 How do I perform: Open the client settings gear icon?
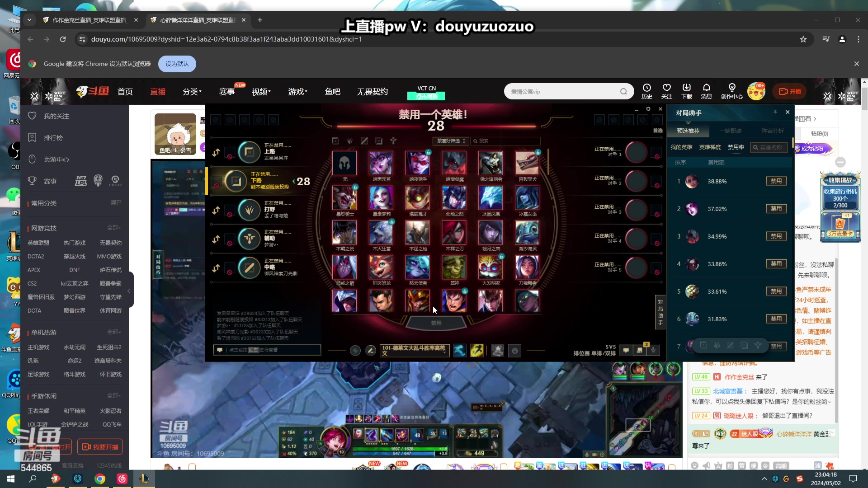(x=648, y=109)
